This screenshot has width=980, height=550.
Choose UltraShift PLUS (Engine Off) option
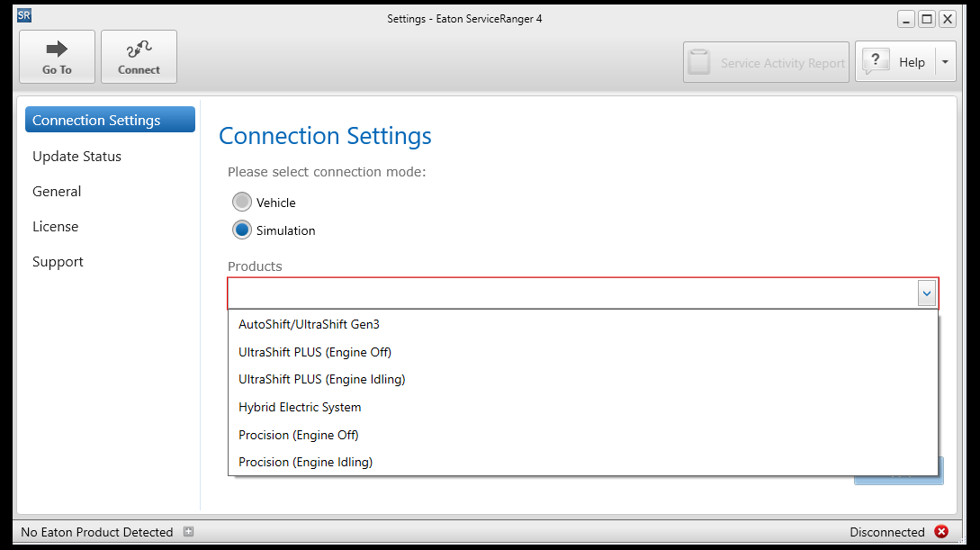click(x=314, y=352)
